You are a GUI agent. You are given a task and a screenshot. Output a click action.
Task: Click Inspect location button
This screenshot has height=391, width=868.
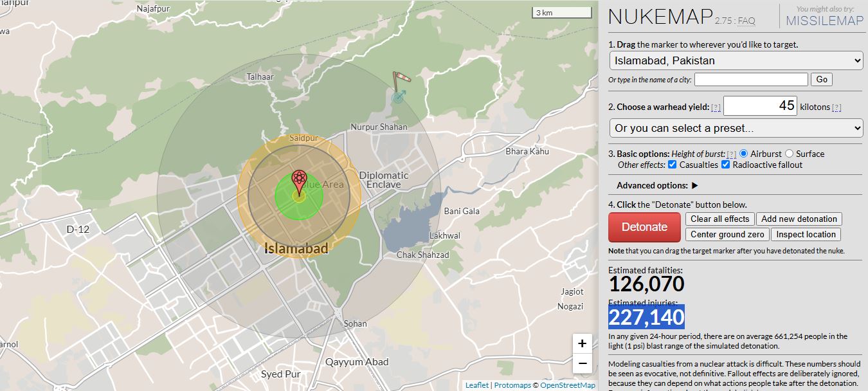806,235
